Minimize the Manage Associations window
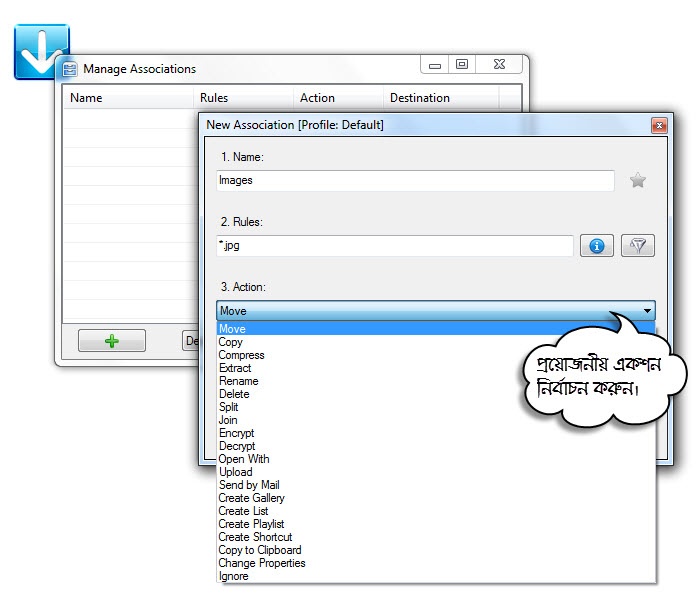Viewport: 700px width, 603px height. click(434, 64)
